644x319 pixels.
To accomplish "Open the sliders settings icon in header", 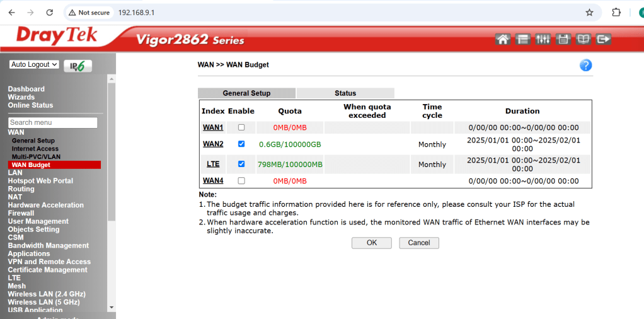I will (543, 39).
